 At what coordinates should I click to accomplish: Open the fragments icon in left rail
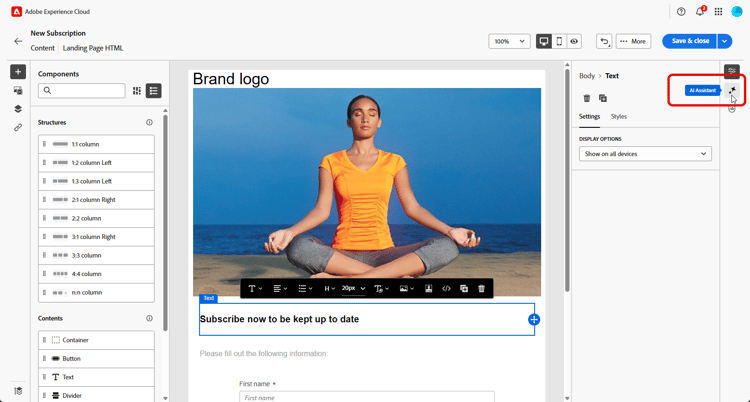coord(18,90)
